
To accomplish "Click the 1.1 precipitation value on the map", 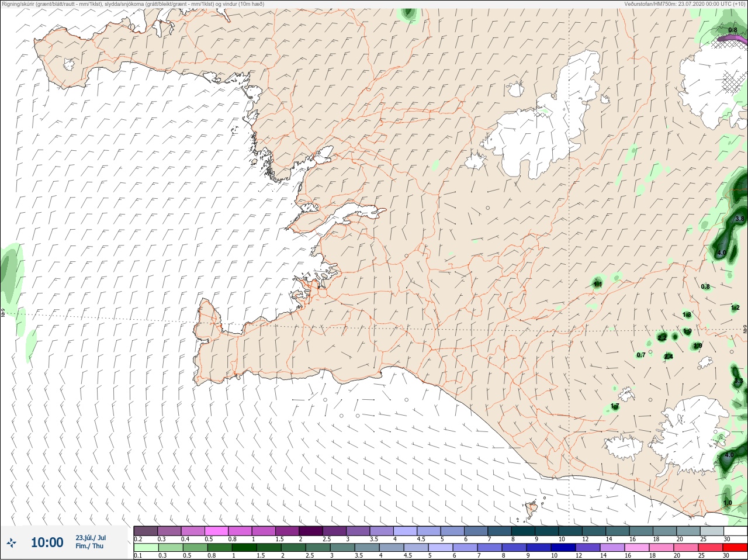I will 598,284.
